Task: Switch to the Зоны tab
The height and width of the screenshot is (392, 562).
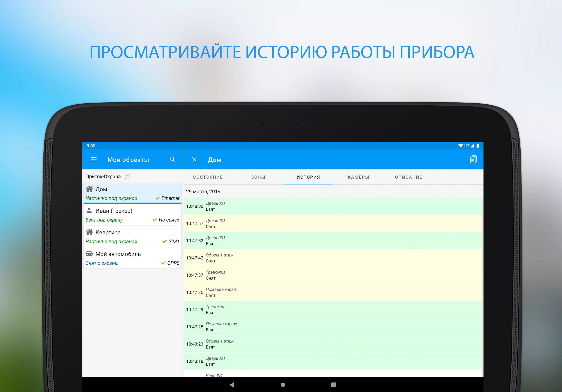Action: (x=258, y=177)
